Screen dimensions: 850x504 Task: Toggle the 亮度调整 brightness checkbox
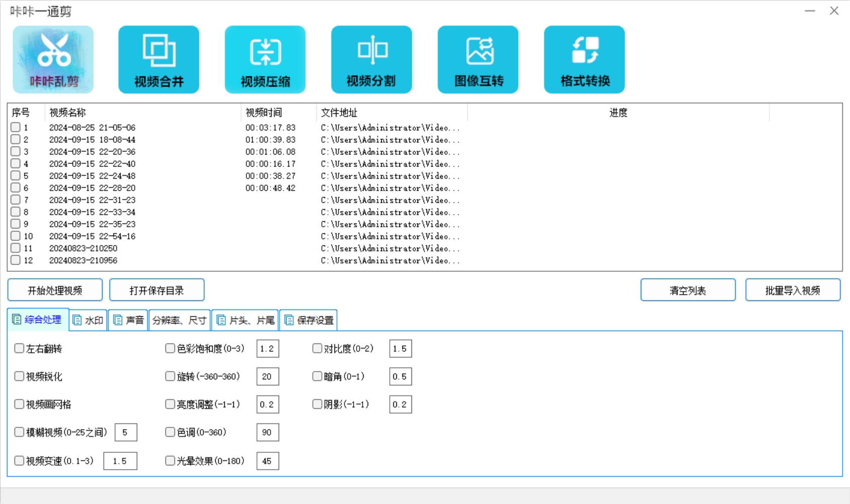[170, 404]
